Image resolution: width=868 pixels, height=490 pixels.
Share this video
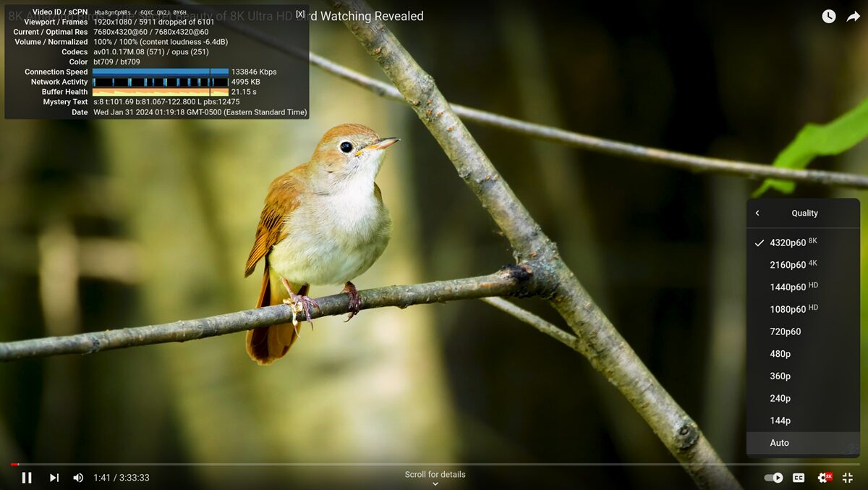(854, 16)
